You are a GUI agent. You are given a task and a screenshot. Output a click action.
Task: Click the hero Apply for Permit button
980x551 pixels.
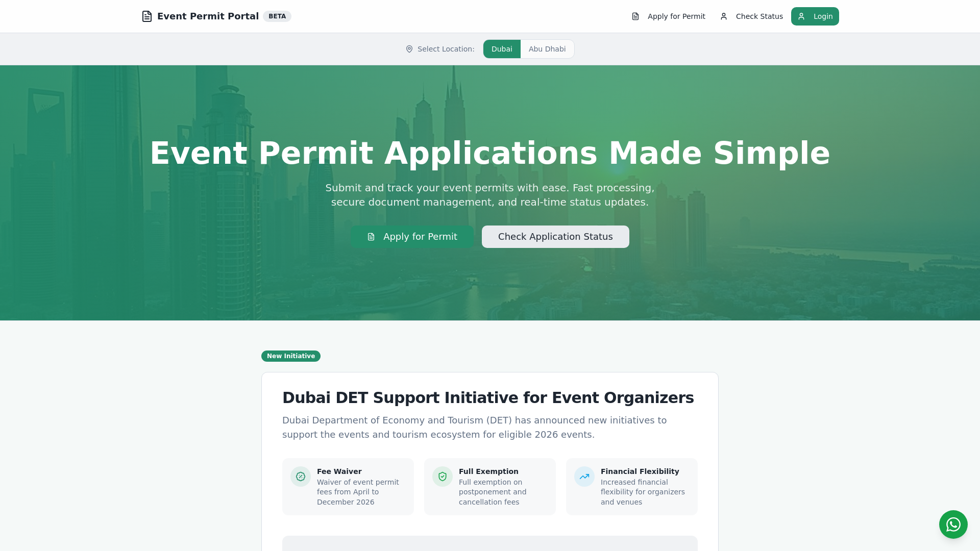coord(412,237)
